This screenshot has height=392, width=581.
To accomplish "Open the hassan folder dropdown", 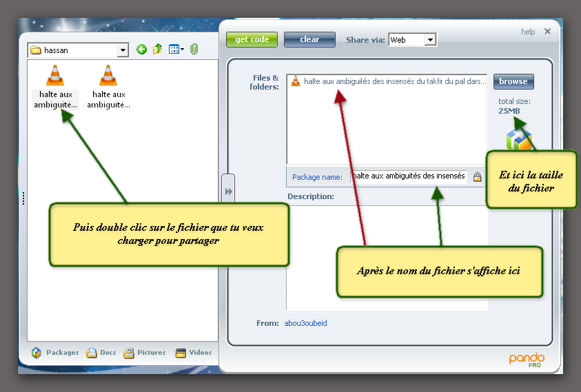I will pyautogui.click(x=122, y=50).
